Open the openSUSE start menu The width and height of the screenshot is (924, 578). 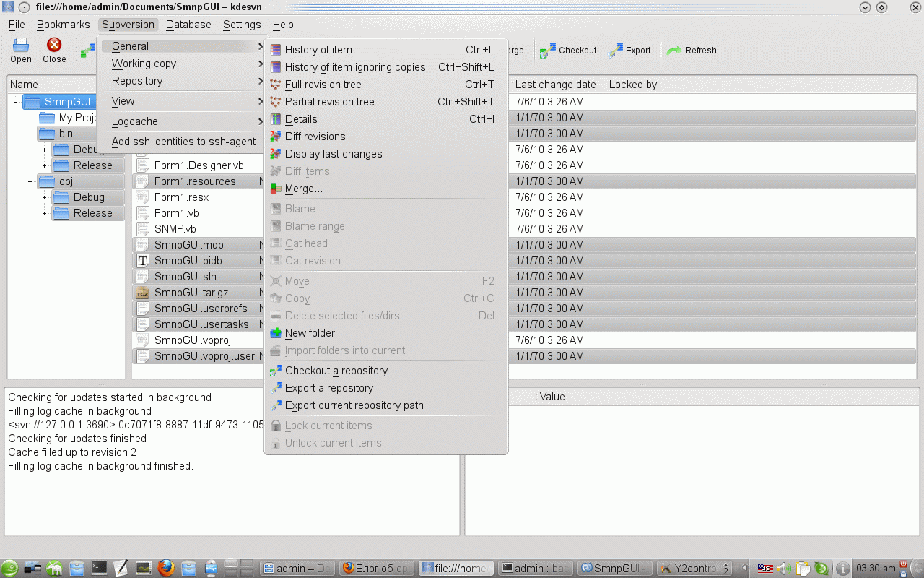tap(9, 569)
